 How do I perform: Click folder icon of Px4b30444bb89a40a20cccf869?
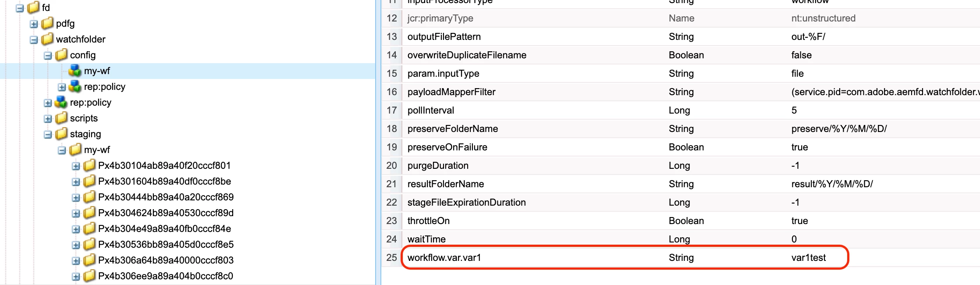point(89,197)
